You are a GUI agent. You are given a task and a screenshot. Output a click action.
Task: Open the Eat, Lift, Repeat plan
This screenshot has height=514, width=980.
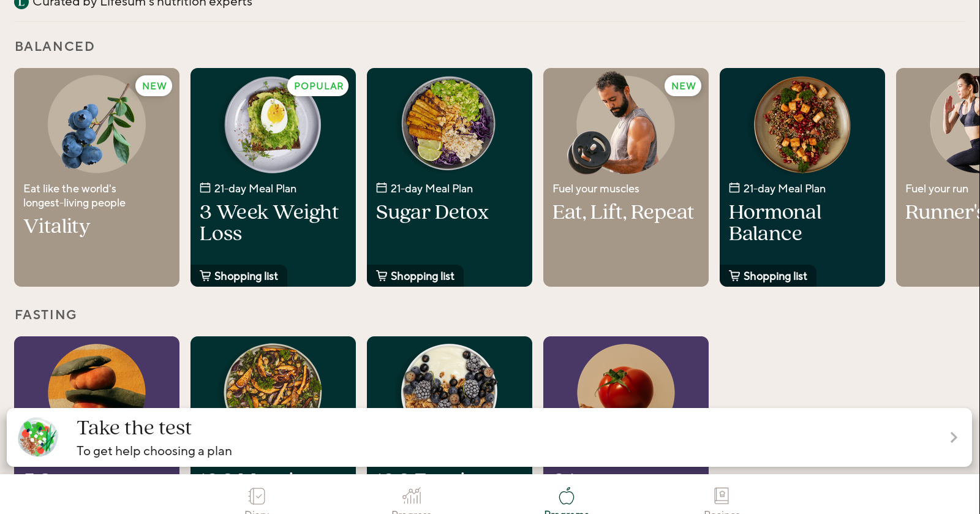tap(625, 177)
